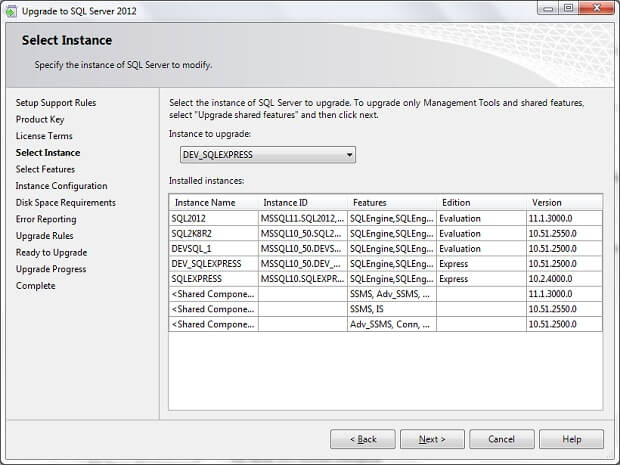Select the Select Features step
This screenshot has width=620, height=465.
[x=45, y=169]
